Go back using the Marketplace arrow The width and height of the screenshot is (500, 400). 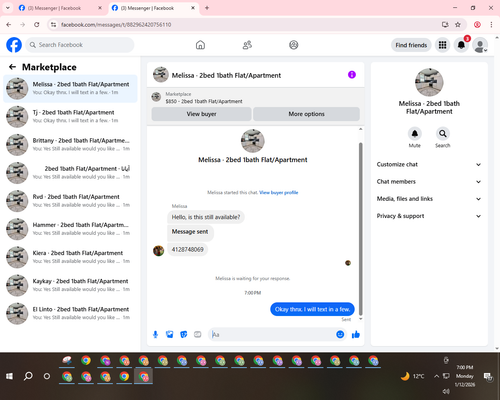point(12,67)
